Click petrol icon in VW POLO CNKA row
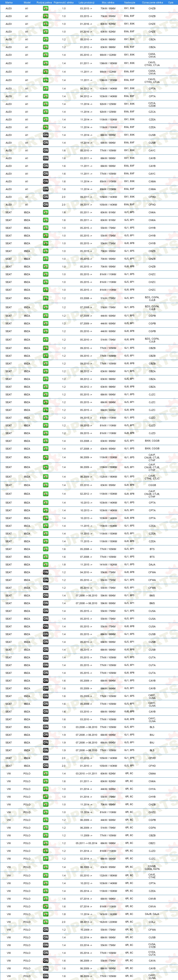The width and height of the screenshot is (178, 980). point(46,781)
